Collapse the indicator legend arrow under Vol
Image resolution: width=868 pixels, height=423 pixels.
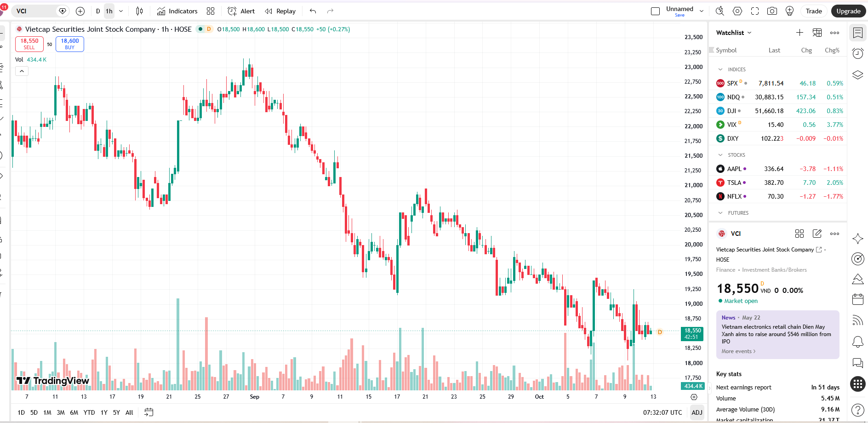click(22, 71)
